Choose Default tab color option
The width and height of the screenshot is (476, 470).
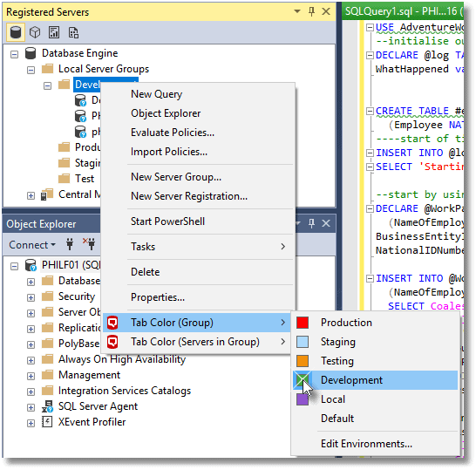(376, 419)
